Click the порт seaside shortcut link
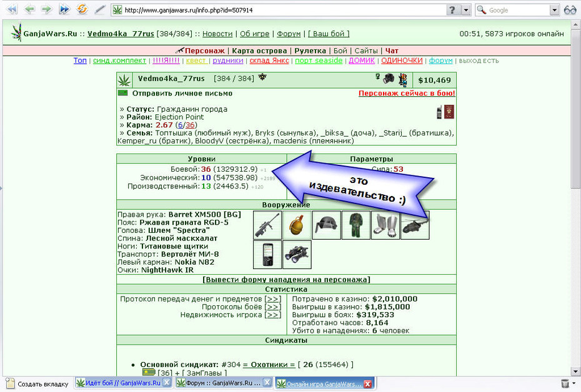The width and height of the screenshot is (581, 392). pyautogui.click(x=319, y=61)
